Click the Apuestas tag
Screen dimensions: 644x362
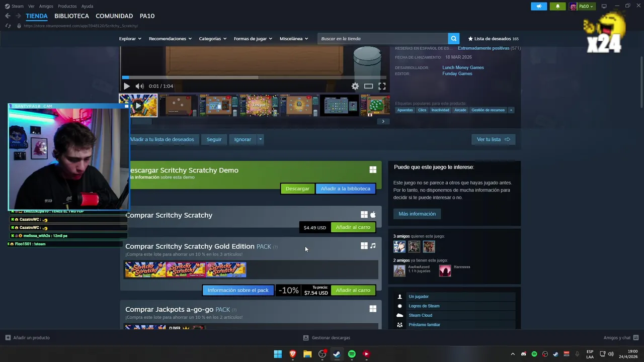[x=405, y=110]
